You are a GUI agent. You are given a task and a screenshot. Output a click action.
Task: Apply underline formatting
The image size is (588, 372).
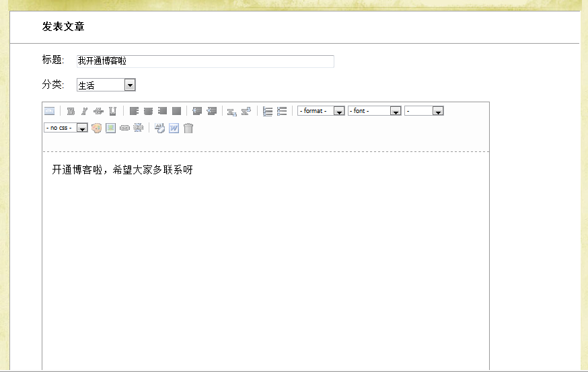112,111
